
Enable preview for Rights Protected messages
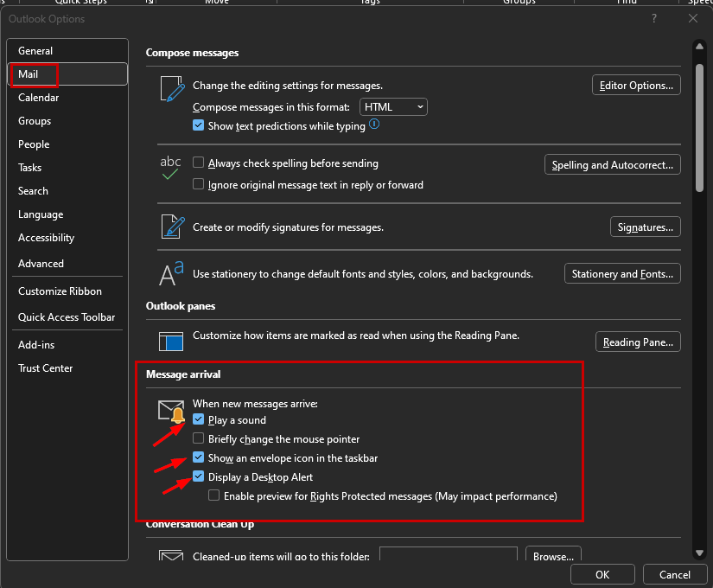(x=213, y=495)
